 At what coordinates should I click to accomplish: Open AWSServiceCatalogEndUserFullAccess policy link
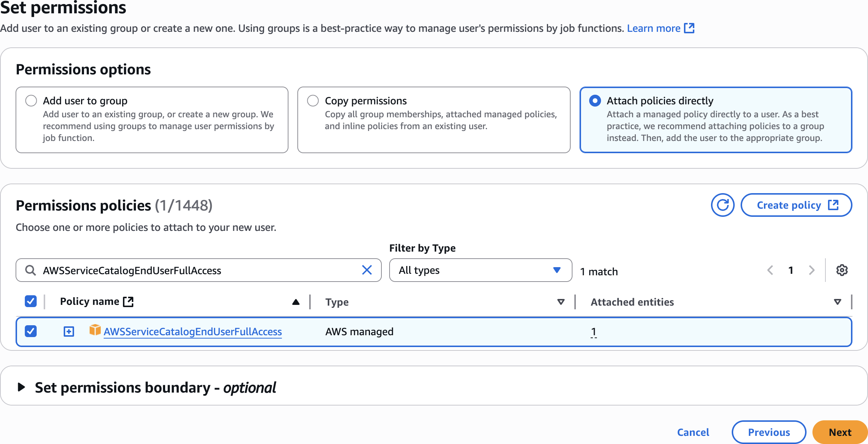pos(193,332)
